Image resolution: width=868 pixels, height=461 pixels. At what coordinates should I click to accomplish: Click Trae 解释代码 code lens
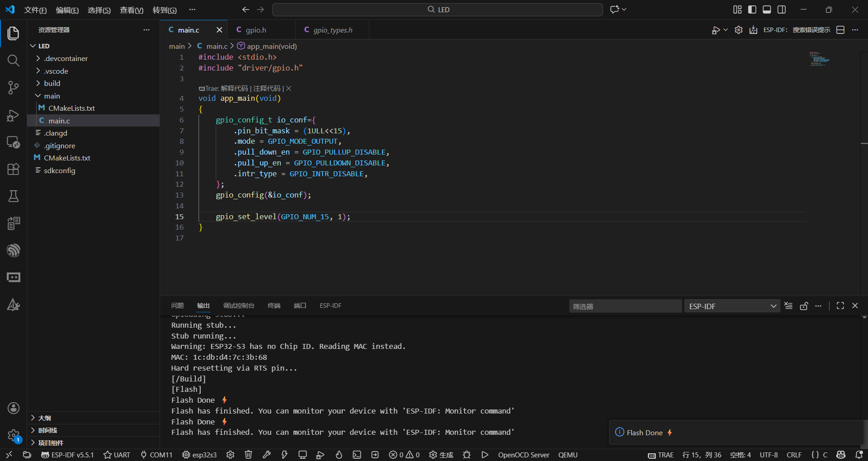coord(234,89)
